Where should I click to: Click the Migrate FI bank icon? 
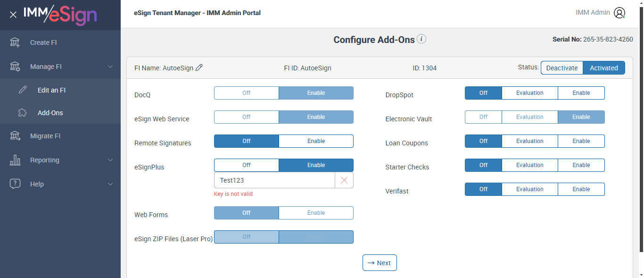pyautogui.click(x=15, y=136)
